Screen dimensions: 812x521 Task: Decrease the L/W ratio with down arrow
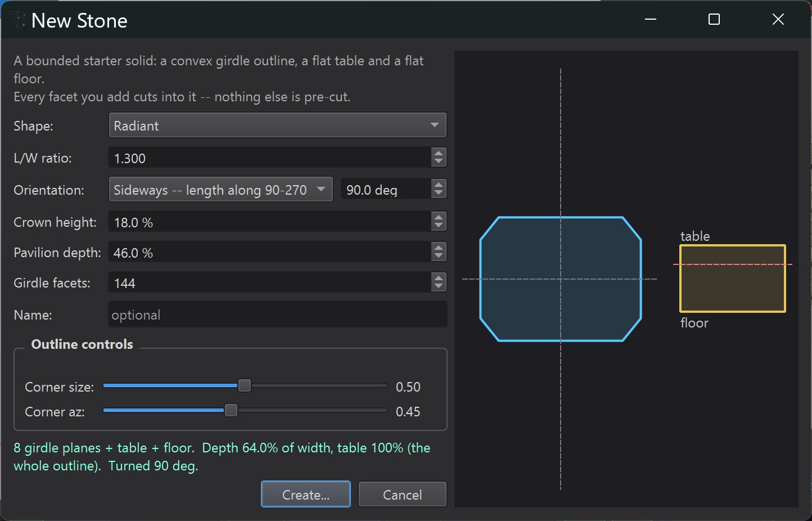pyautogui.click(x=439, y=162)
